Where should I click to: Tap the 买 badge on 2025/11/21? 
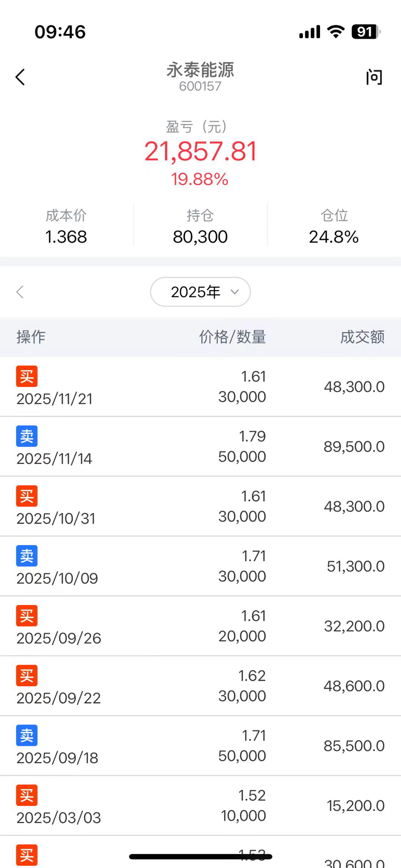[x=27, y=376]
